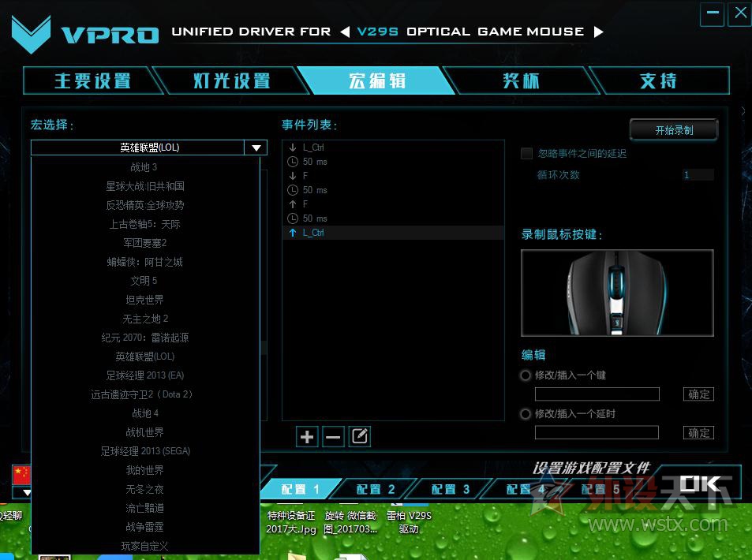Choose 远古遗迹守卫2 (Dota 2) from list
The width and height of the screenshot is (752, 560).
[142, 394]
